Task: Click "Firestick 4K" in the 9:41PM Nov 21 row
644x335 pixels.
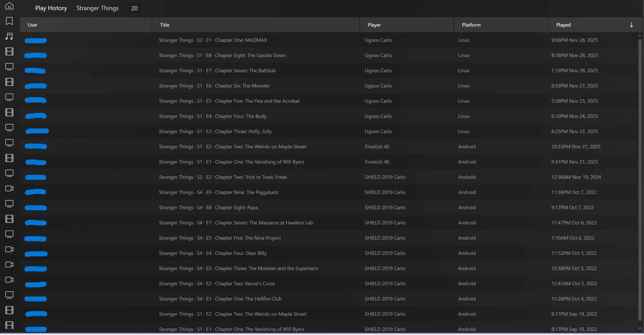Action: (377, 162)
